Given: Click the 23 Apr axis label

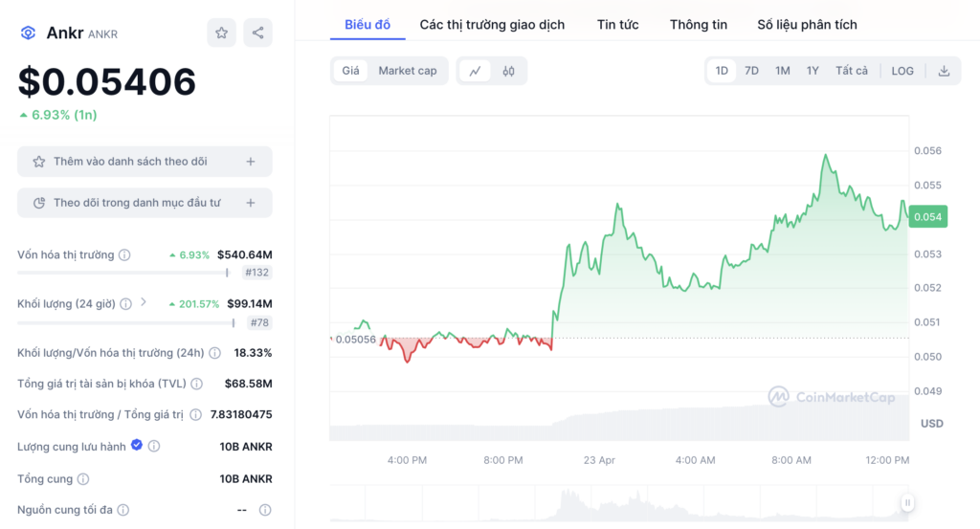Looking at the screenshot, I should point(599,460).
